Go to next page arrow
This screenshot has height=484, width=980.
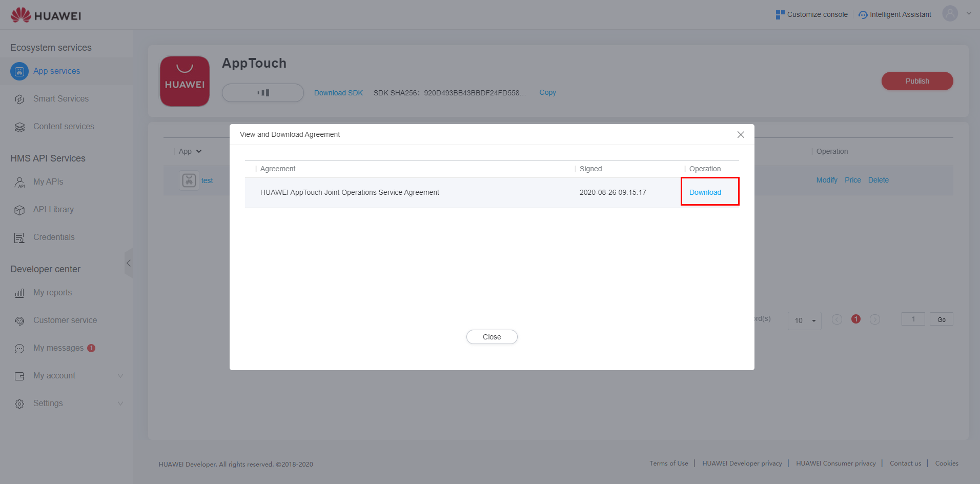point(875,319)
